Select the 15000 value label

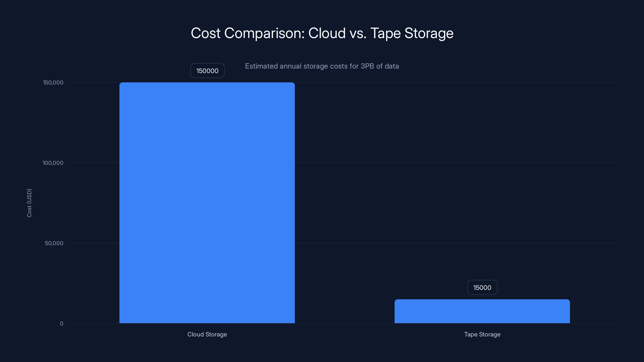(x=482, y=287)
